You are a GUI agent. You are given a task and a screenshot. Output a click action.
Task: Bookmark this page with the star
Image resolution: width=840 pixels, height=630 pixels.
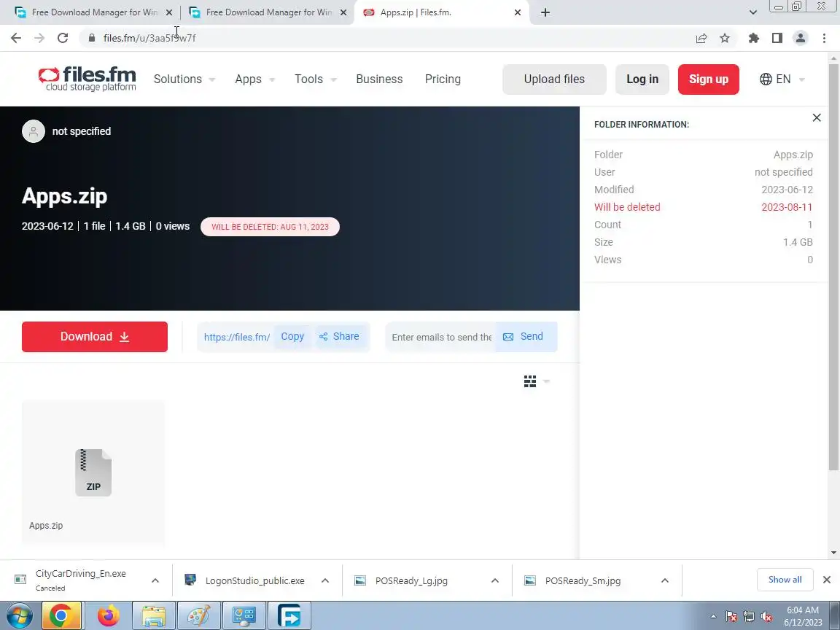[x=725, y=38]
